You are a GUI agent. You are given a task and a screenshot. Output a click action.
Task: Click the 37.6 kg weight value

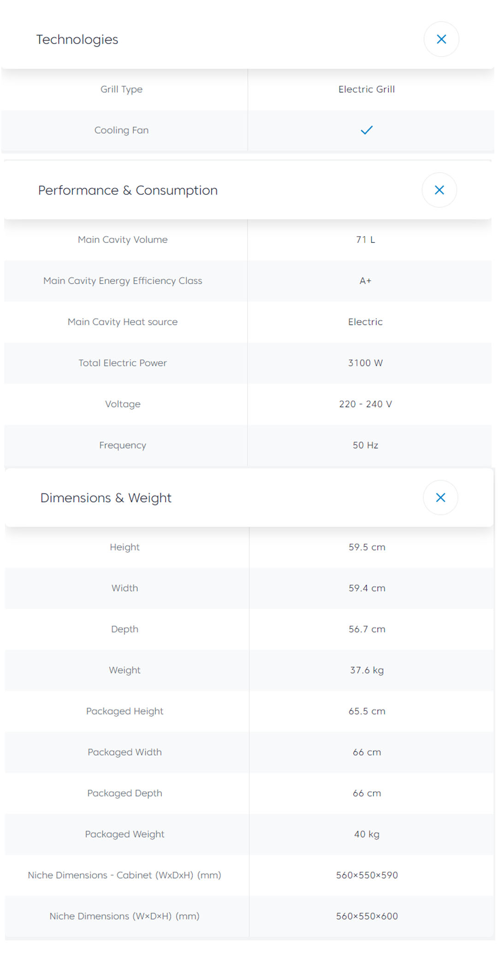coord(367,670)
